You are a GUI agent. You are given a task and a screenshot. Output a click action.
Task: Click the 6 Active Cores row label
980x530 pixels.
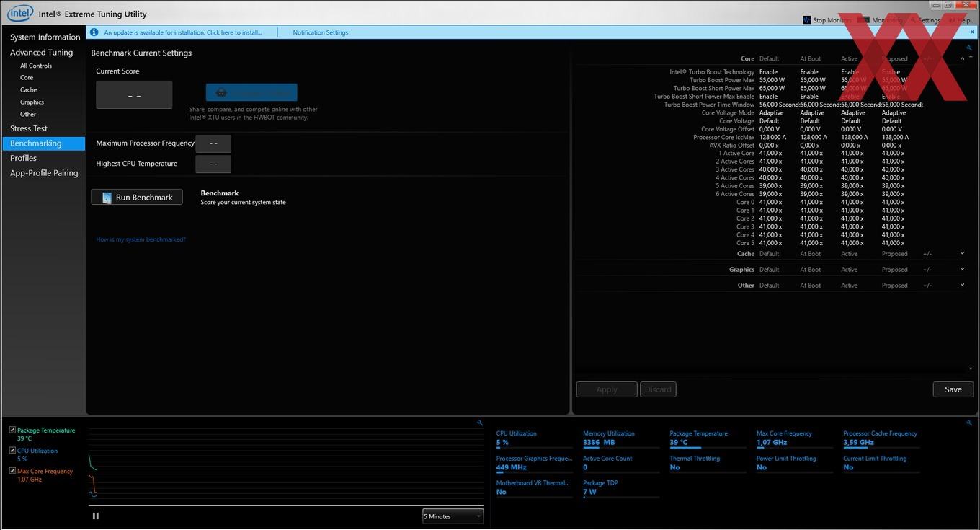(x=735, y=194)
